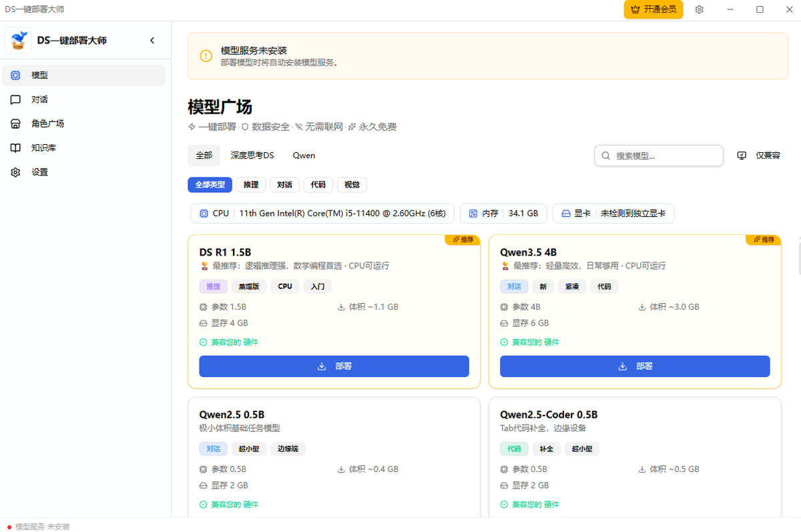801x532 pixels.
Task: Click the compatibility check icon on DS R1 1.5B
Action: 204,342
